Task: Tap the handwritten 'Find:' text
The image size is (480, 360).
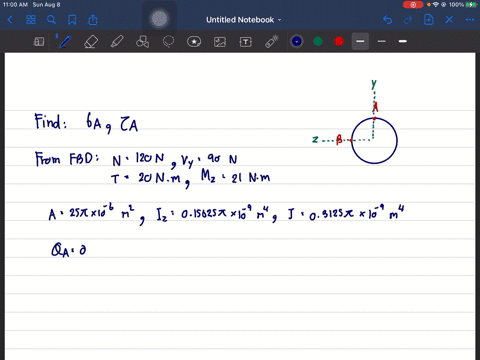Action: click(50, 121)
